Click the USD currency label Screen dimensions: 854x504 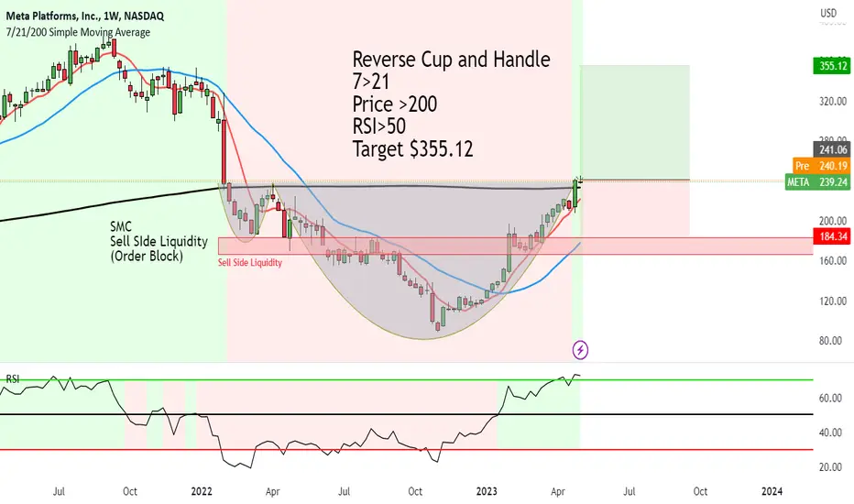(828, 13)
